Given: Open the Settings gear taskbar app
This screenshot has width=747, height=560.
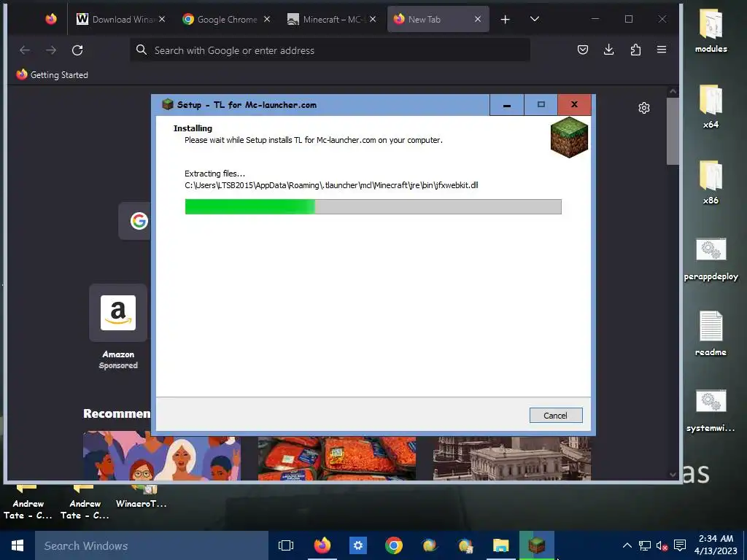Looking at the screenshot, I should point(357,545).
